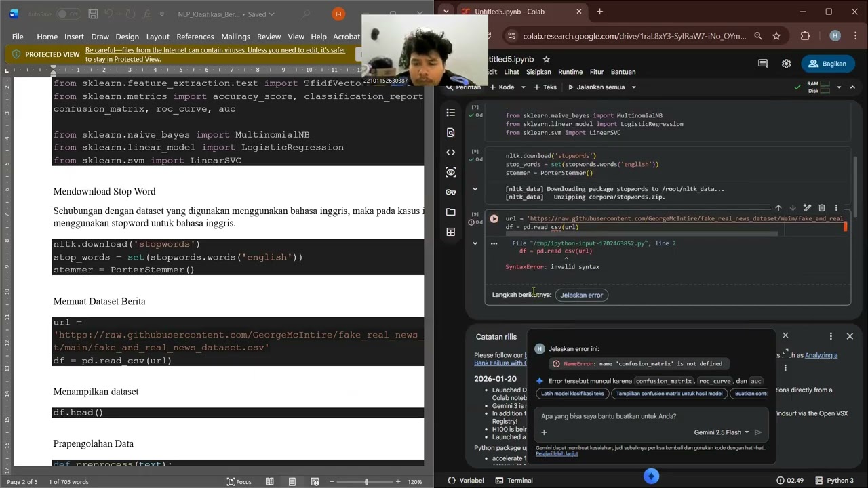Open the References ribbon tab
This screenshot has width=868, height=488.
click(195, 37)
